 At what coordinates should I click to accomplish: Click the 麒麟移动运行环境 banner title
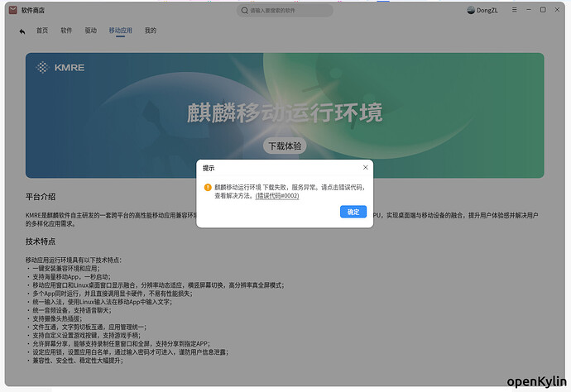point(285,112)
